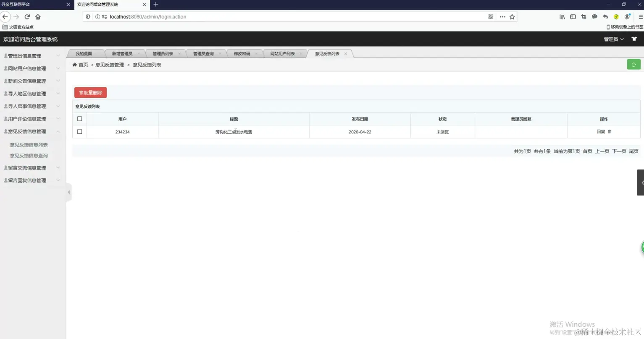Click the red 批量删除 button
The image size is (644, 339).
(91, 93)
